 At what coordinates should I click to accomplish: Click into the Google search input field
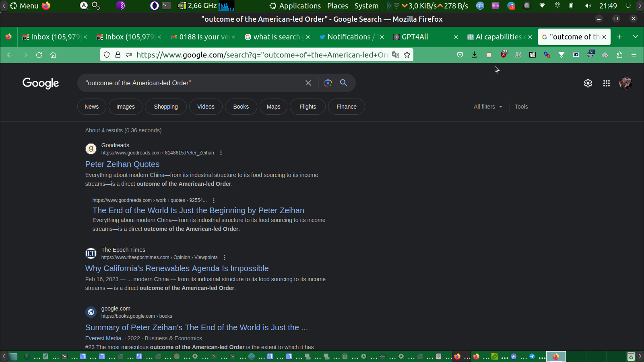(193, 83)
